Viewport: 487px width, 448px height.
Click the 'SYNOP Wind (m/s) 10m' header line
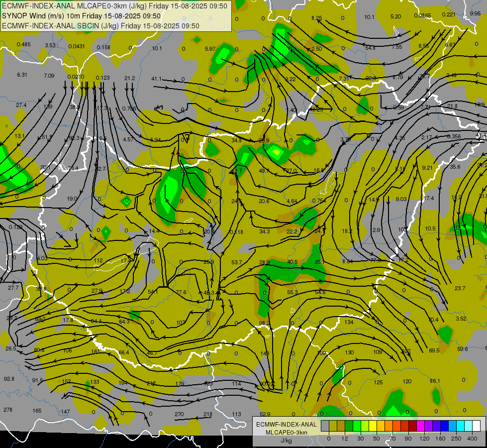(x=82, y=16)
